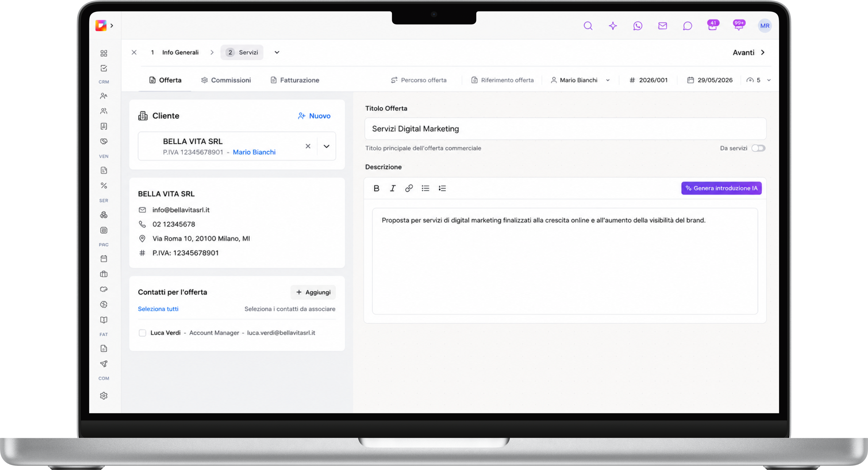868x470 pixels.
Task: Click the Seleziona tutti link
Action: tap(158, 309)
